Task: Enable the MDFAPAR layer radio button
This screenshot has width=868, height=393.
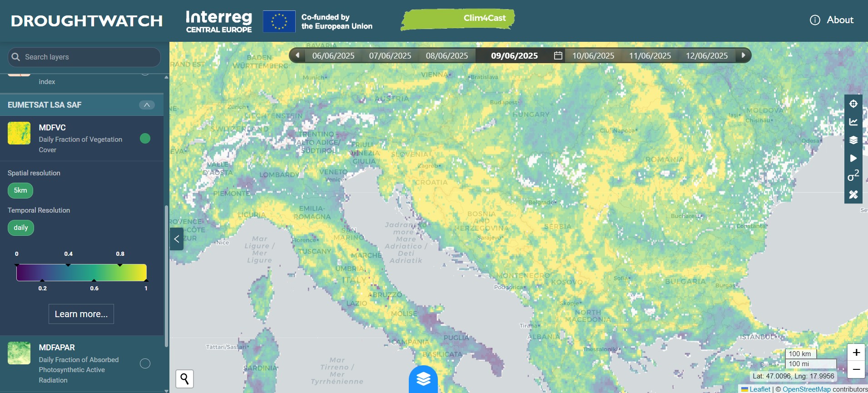Action: pos(145,363)
